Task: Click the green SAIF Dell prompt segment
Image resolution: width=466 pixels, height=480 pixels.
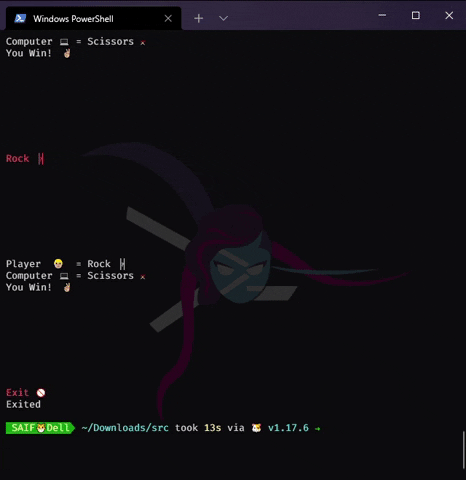Action: 40,428
